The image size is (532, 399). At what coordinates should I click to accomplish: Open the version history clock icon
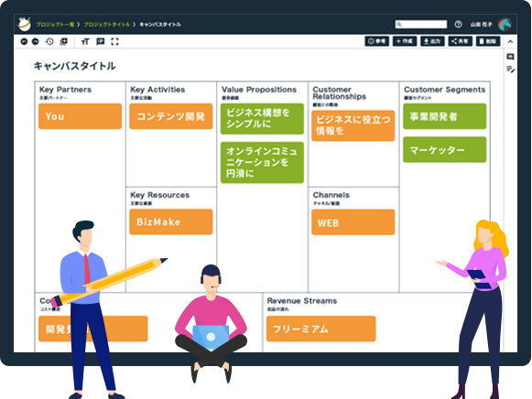coord(49,41)
